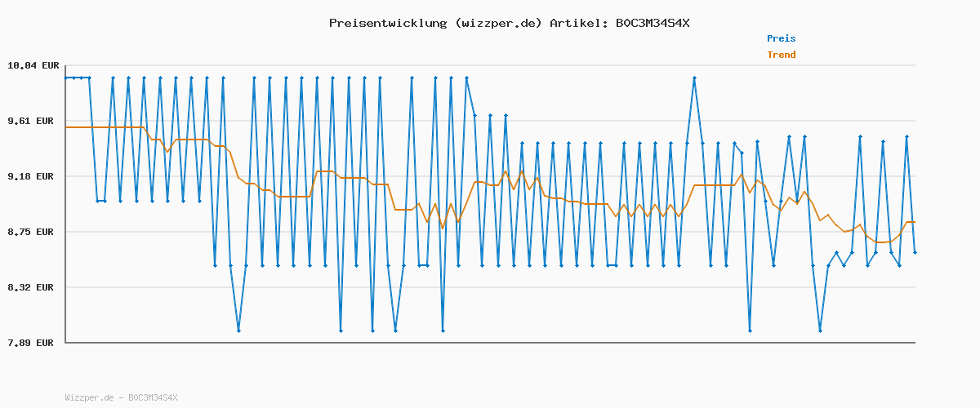Click the orange Trend legend label
The height and width of the screenshot is (408, 980).
pyautogui.click(x=781, y=55)
